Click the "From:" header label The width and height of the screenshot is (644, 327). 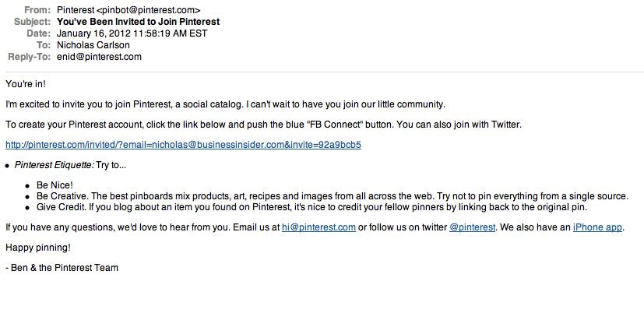pos(37,10)
